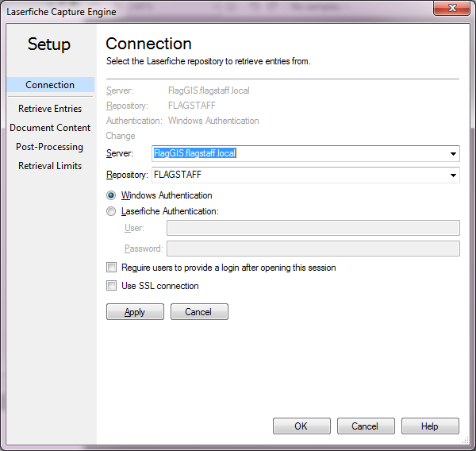The height and width of the screenshot is (451, 476).
Task: Open the Retrieve Entries setup page
Action: pos(50,109)
